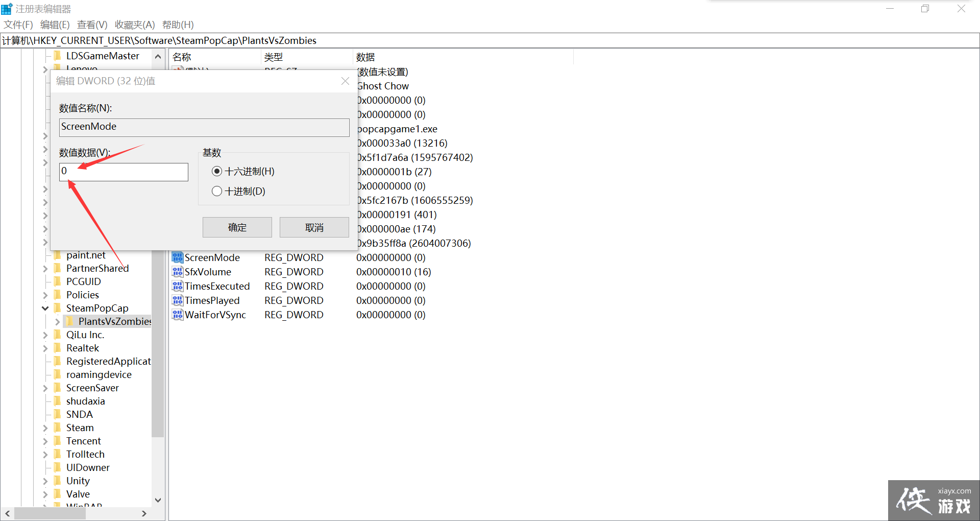Select the Valve tree item
This screenshot has width=980, height=521.
pos(78,494)
